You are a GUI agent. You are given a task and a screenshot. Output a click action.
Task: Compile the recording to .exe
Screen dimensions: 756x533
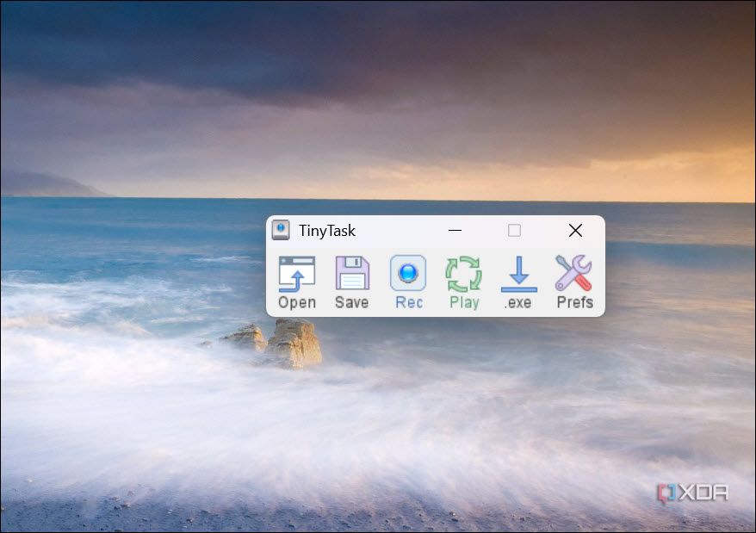(519, 282)
